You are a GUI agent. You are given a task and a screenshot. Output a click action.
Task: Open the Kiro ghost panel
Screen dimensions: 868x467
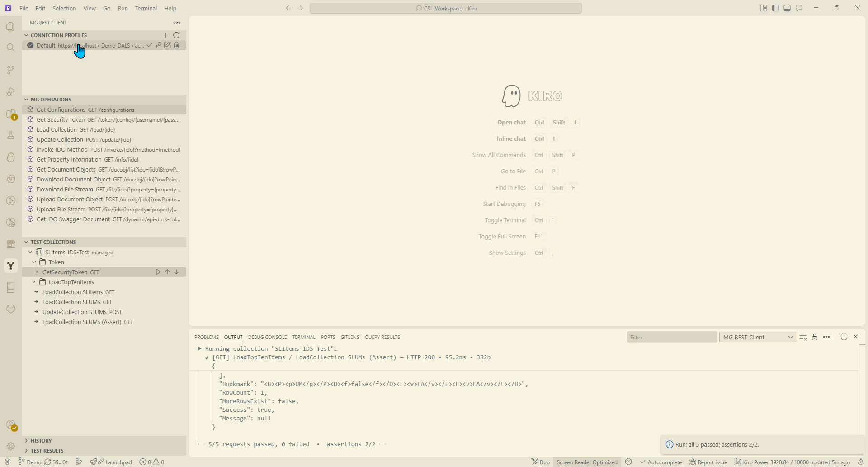pos(11,157)
